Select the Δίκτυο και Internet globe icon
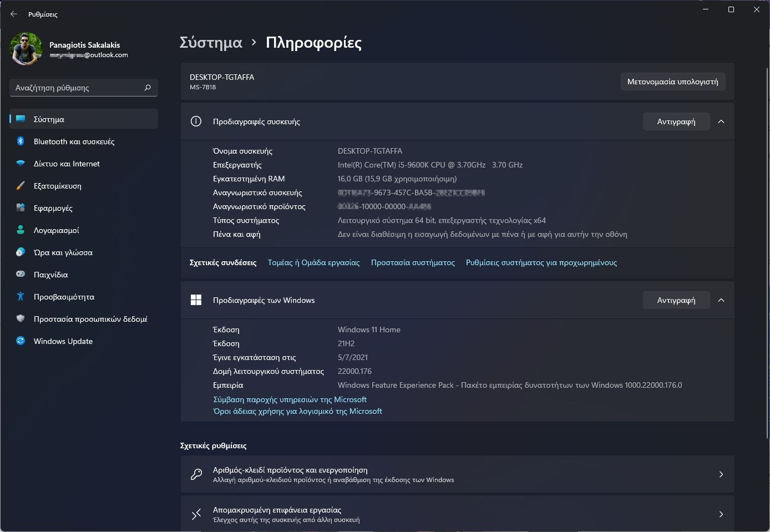The width and height of the screenshot is (770, 532). 21,164
